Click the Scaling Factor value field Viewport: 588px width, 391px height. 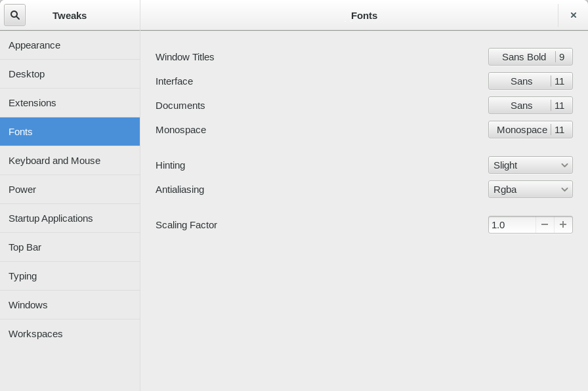(x=513, y=224)
